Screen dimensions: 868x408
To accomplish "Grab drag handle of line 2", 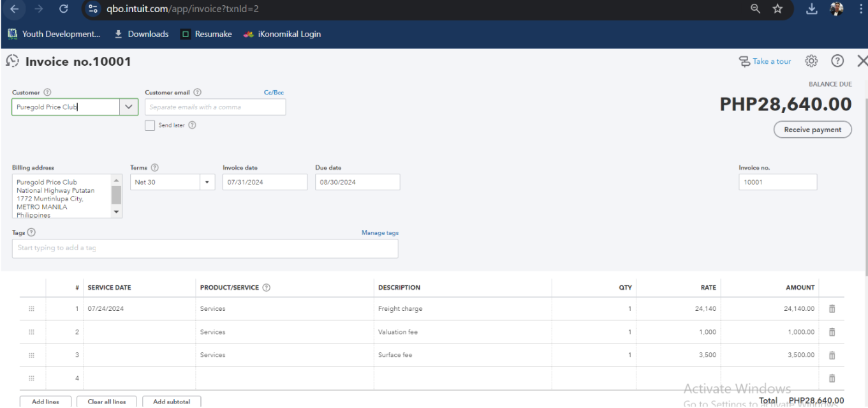I will (x=31, y=332).
